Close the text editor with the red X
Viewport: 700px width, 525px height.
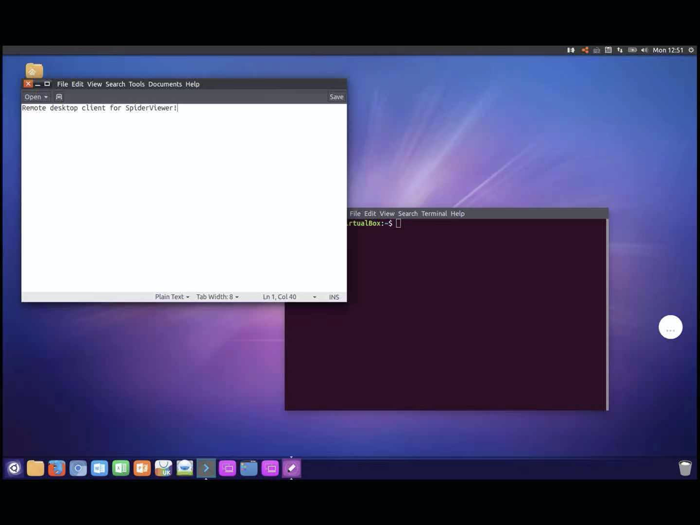(28, 84)
